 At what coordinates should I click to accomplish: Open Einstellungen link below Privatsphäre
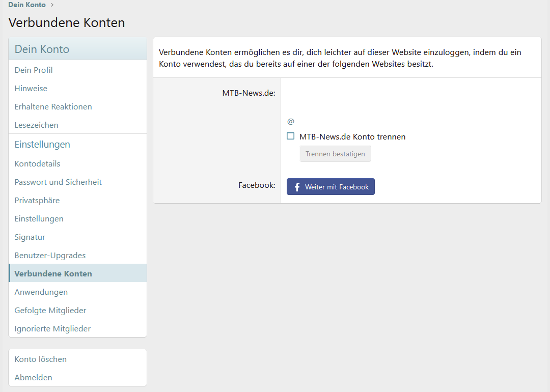click(x=77, y=219)
